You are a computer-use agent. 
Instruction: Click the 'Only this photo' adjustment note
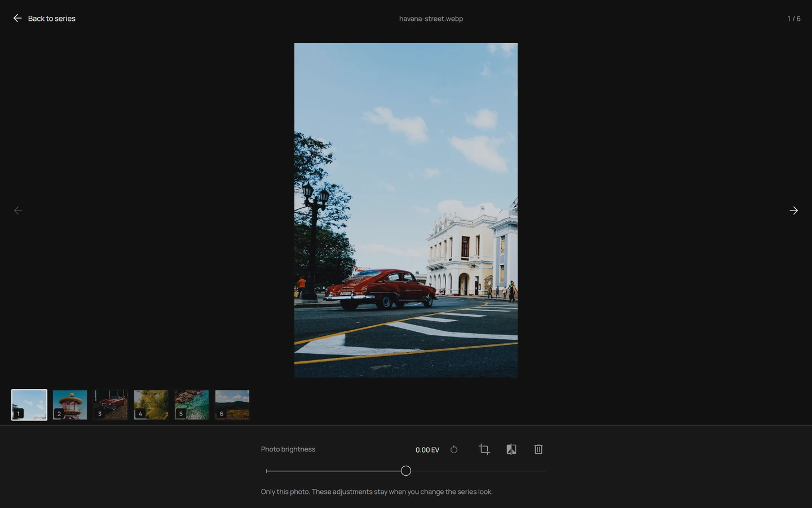(x=377, y=492)
